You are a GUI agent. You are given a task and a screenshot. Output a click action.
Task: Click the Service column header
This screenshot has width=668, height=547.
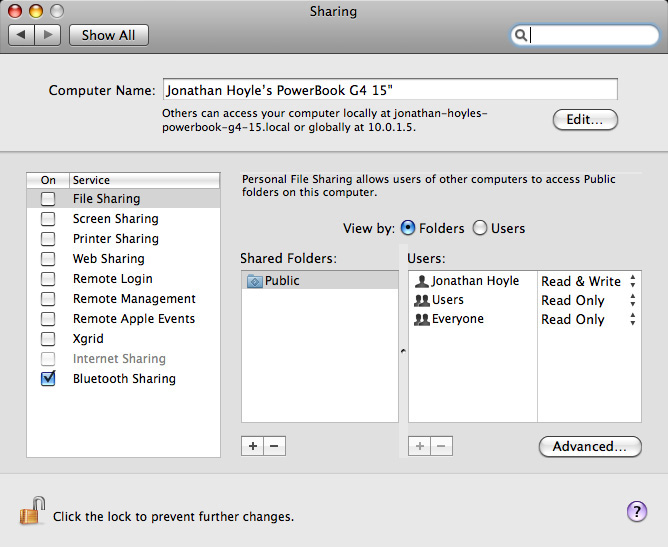click(144, 180)
